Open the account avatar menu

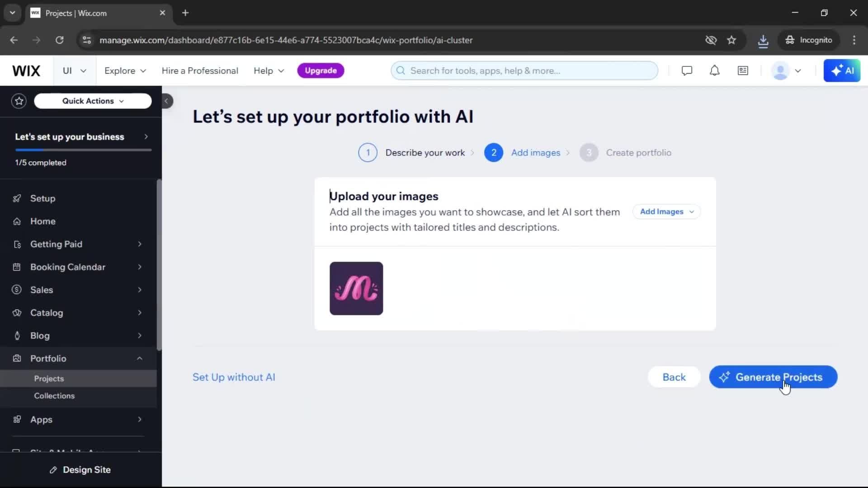(x=787, y=71)
